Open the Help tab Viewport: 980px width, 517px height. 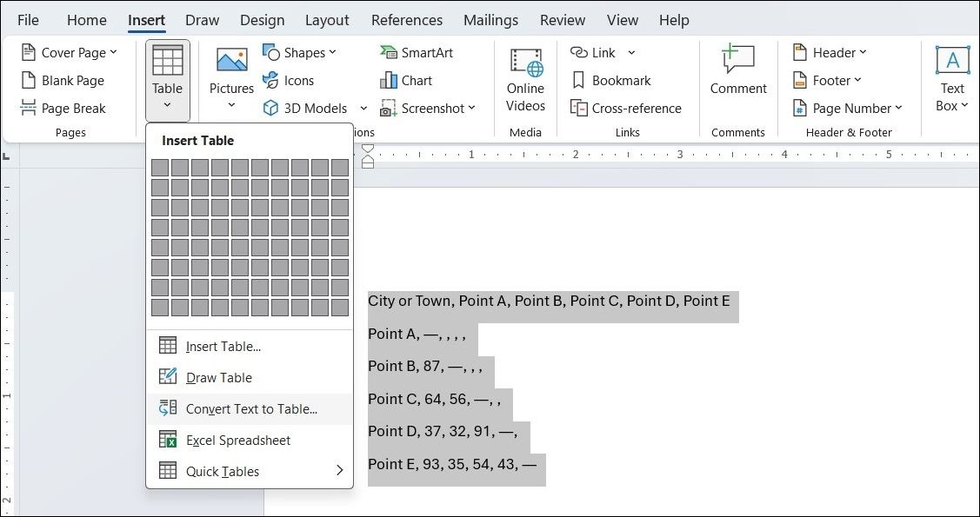[x=674, y=20]
